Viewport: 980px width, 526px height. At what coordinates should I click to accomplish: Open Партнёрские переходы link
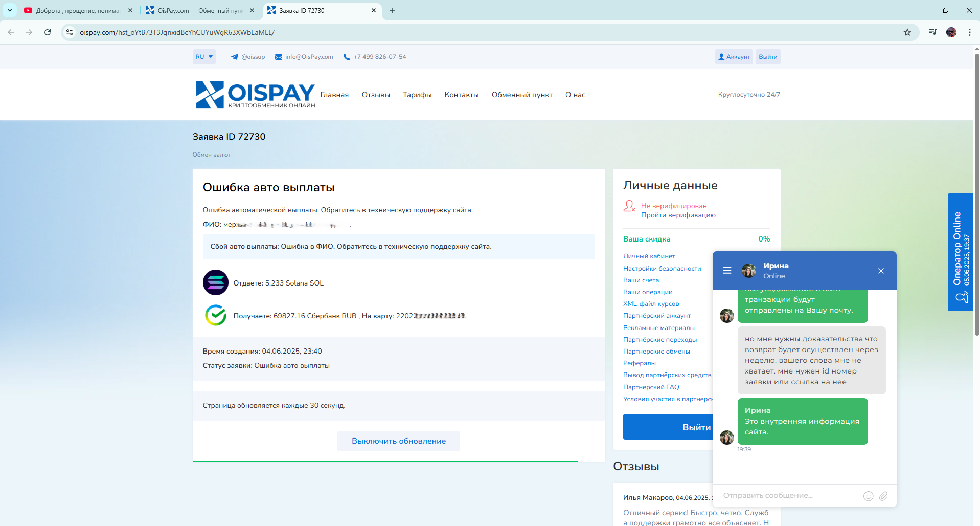[660, 340]
